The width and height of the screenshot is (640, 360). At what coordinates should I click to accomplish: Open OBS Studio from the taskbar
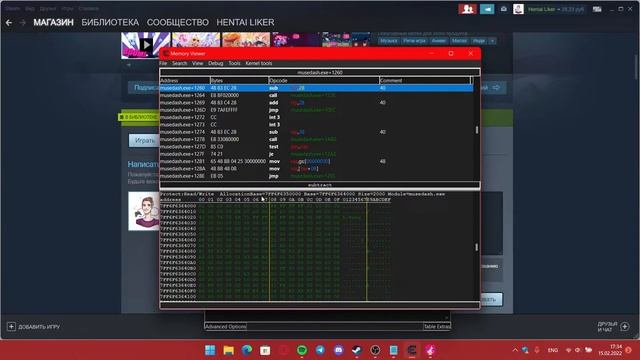(376, 350)
